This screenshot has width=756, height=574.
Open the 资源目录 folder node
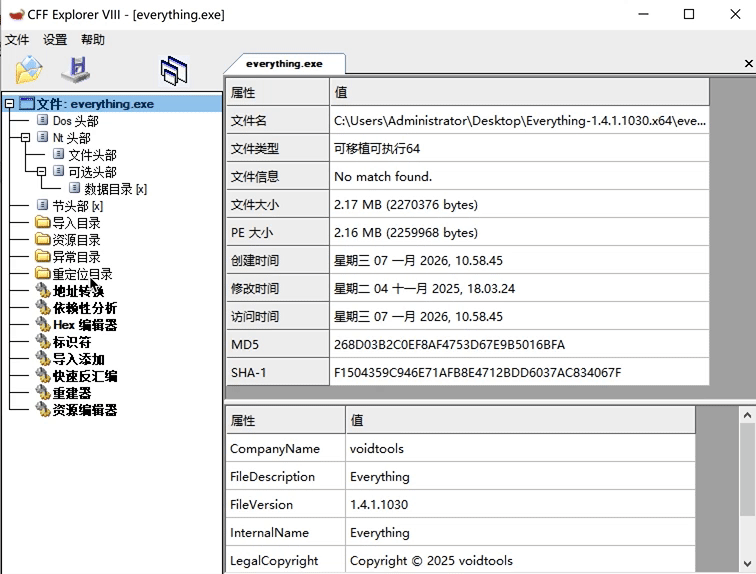click(x=76, y=240)
